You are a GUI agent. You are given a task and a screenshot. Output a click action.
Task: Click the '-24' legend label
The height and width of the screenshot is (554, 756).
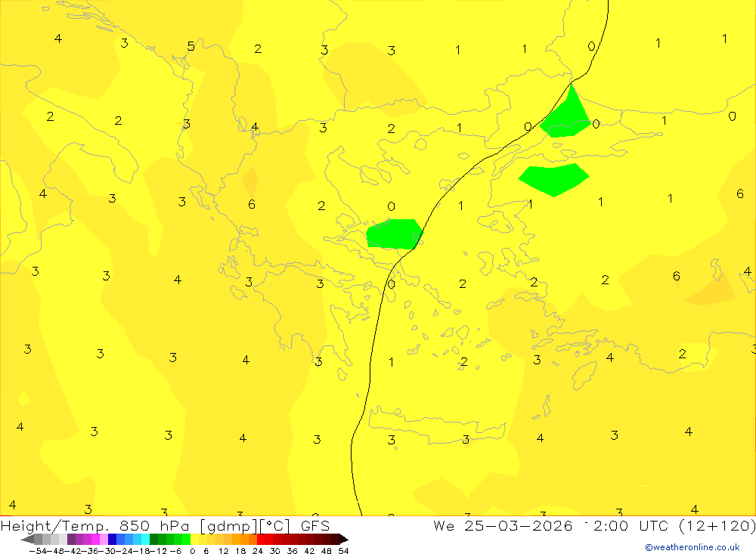(125, 551)
